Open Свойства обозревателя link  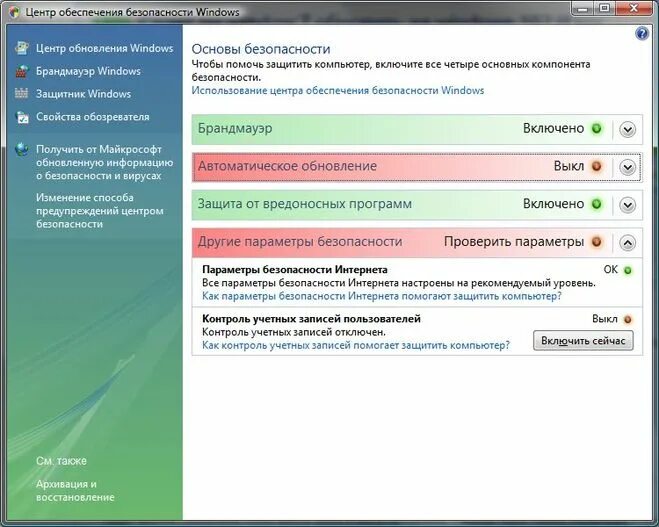(x=92, y=116)
